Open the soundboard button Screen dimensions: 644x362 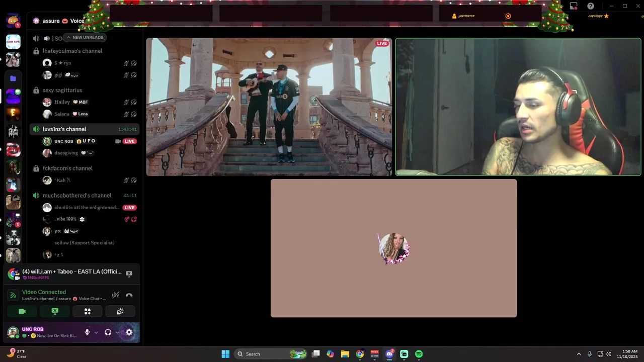[120, 311]
